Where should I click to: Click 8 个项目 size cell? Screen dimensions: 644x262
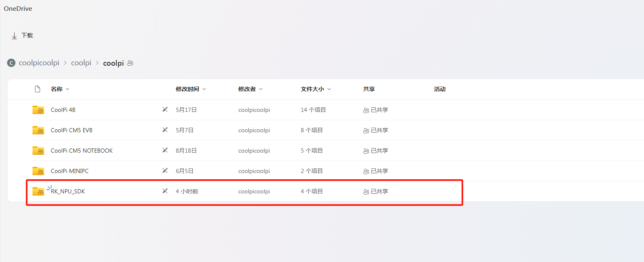coord(312,130)
